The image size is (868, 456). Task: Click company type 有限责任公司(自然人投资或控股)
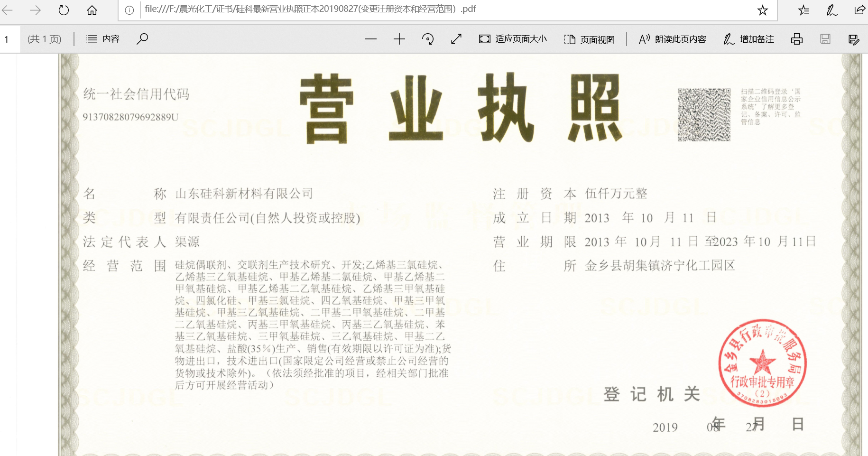[268, 218]
